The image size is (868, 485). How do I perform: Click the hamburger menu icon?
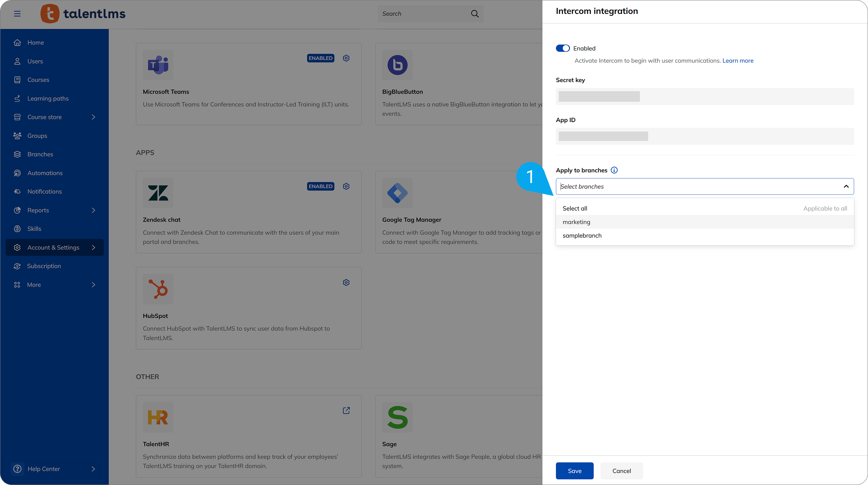(x=17, y=14)
